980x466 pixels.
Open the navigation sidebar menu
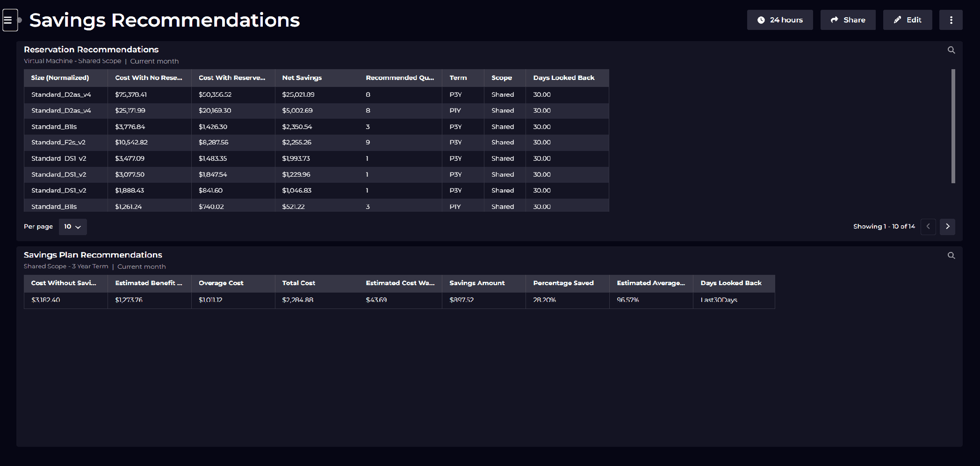click(x=10, y=20)
